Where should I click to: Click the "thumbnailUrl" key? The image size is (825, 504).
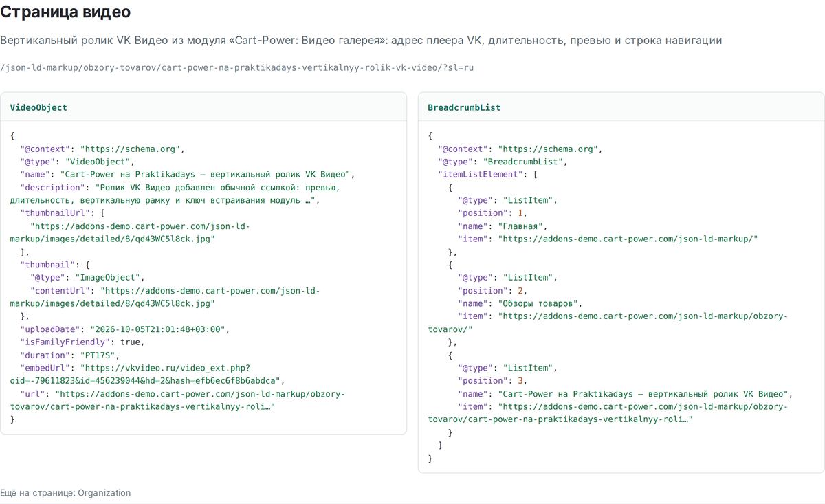pos(56,213)
